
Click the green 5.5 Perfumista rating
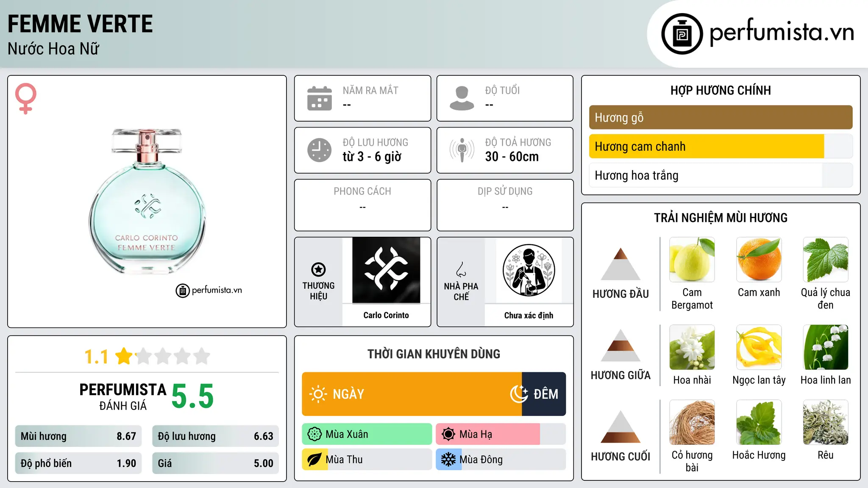coord(192,396)
